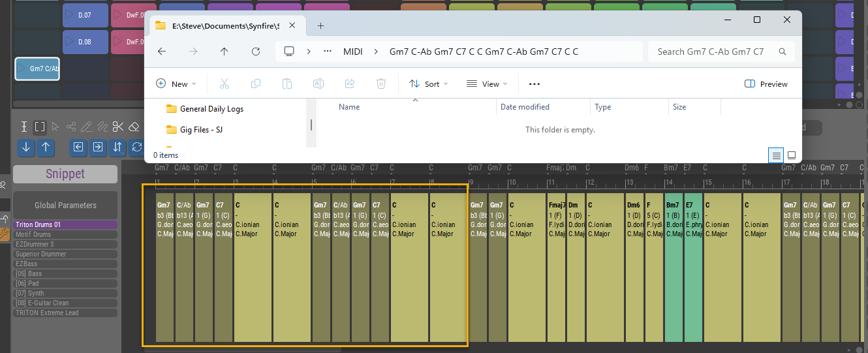Switch Explorer to large thumbnails view
868x353 pixels.
[x=792, y=155]
